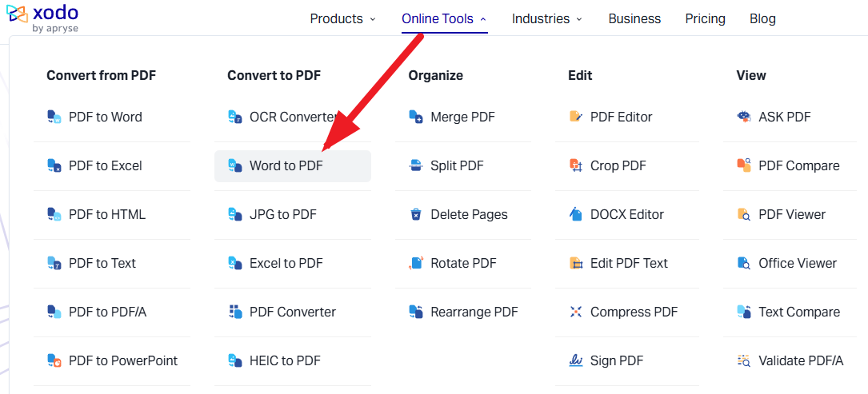Click the Convert to PDF heading
The height and width of the screenshot is (394, 868).
[274, 75]
